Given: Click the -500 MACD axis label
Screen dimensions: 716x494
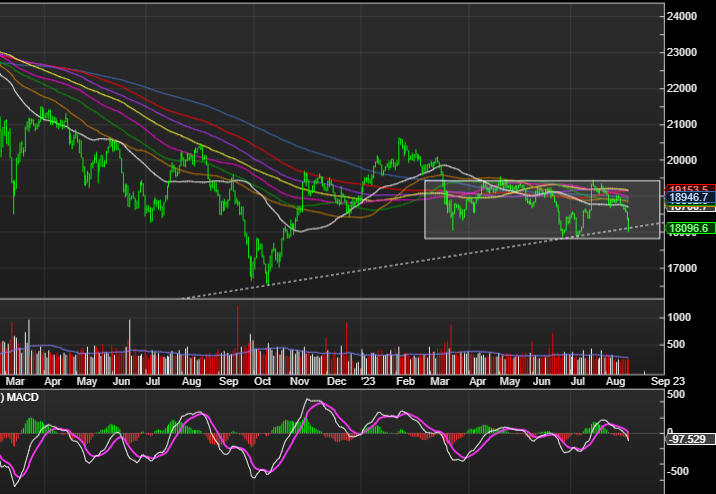Looking at the screenshot, I should [x=677, y=472].
